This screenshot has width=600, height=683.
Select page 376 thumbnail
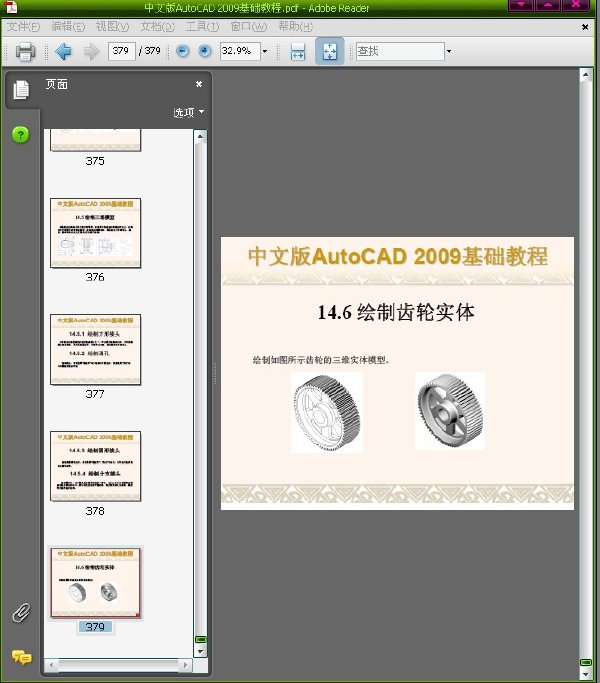click(x=95, y=233)
